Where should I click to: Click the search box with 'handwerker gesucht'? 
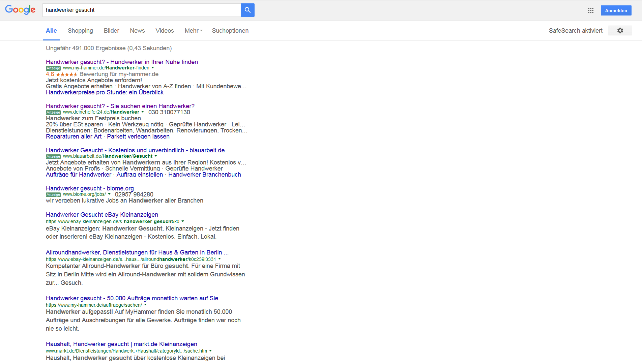pyautogui.click(x=142, y=10)
